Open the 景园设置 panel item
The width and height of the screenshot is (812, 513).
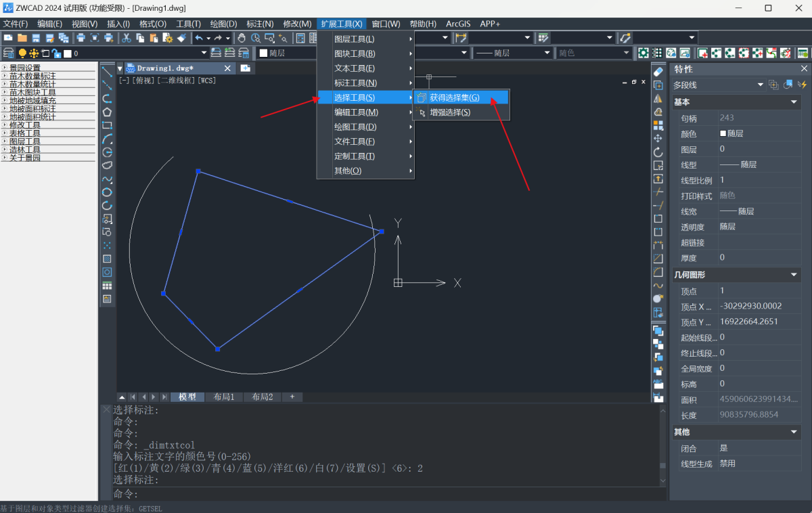(48, 68)
